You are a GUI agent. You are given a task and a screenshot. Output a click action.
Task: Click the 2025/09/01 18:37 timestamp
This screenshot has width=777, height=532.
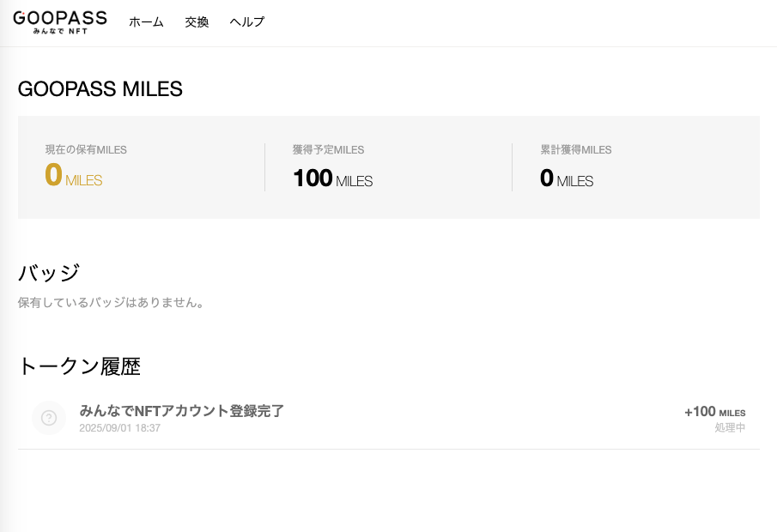click(x=120, y=428)
